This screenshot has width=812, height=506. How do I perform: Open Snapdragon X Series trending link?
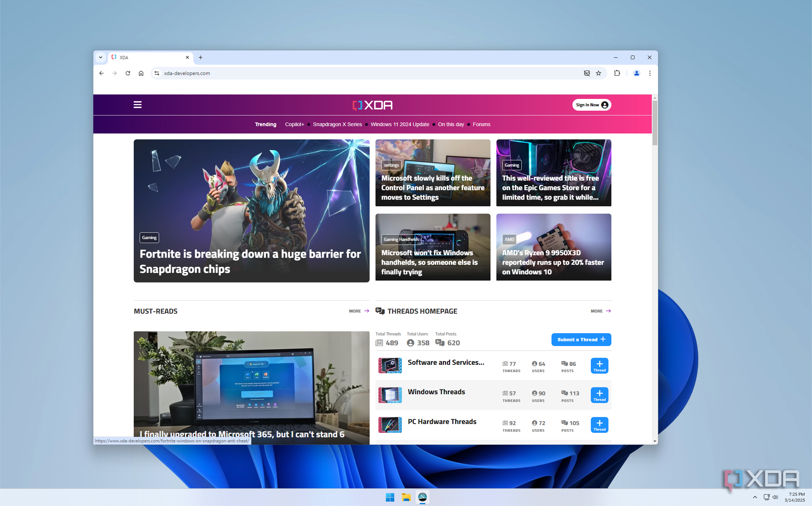(x=337, y=124)
